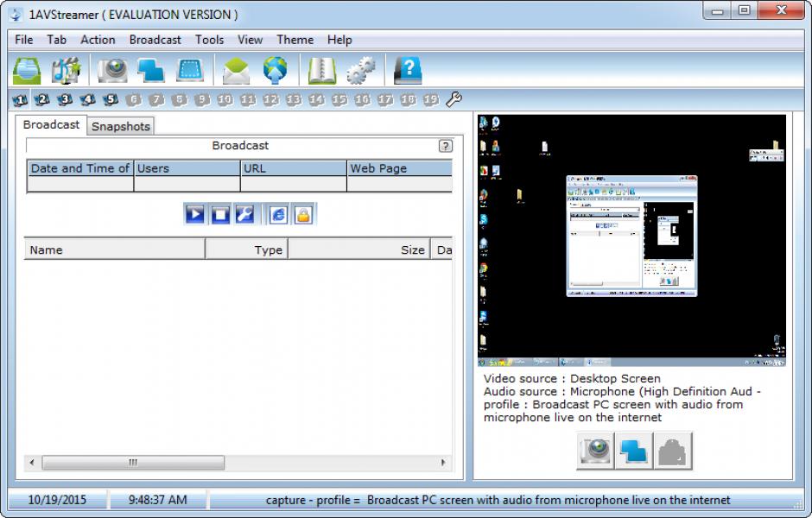The image size is (812, 518).
Task: Switch to numbered profile 5
Action: (x=111, y=99)
